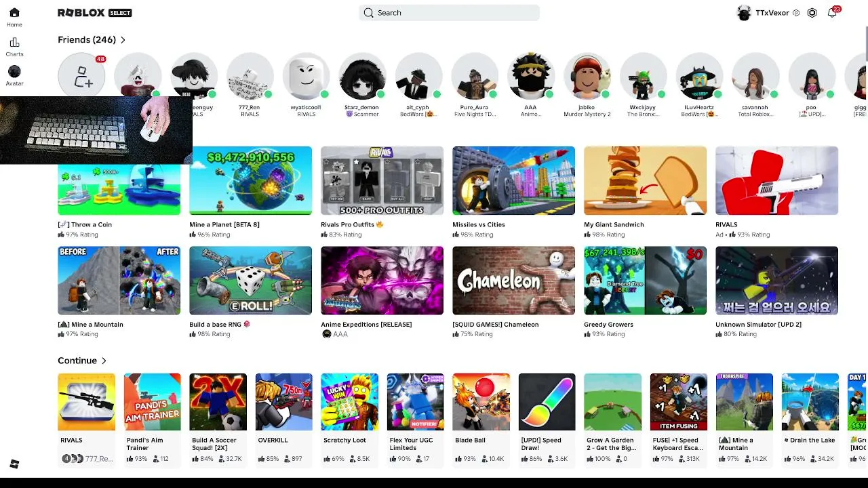Viewport: 868px width, 488px height.
Task: Open friend alt_cyph avatar
Action: click(x=418, y=77)
